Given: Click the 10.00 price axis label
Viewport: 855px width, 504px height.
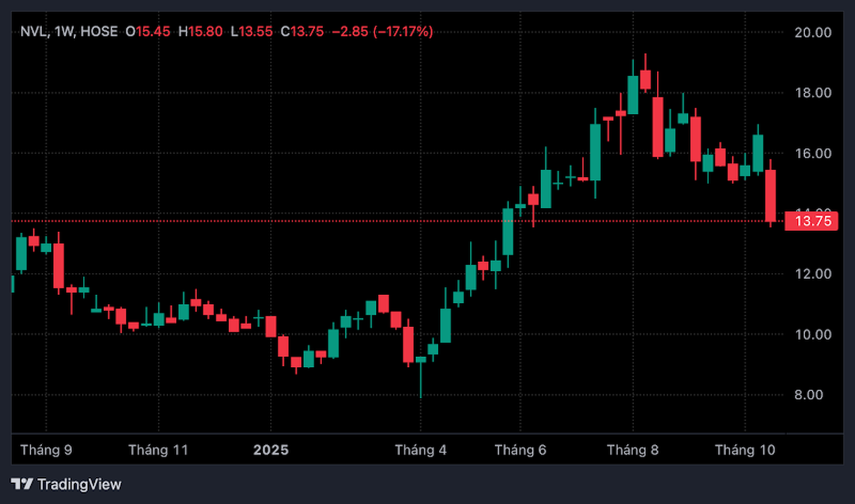Looking at the screenshot, I should (813, 335).
